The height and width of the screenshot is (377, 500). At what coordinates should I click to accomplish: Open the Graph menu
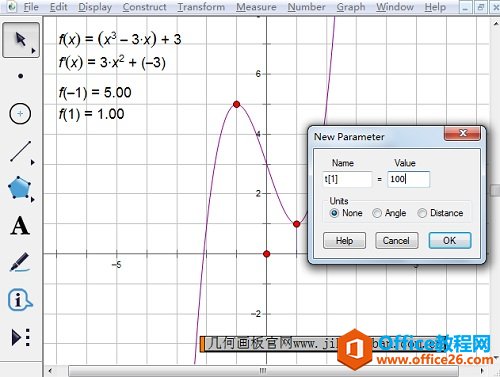pyautogui.click(x=351, y=7)
